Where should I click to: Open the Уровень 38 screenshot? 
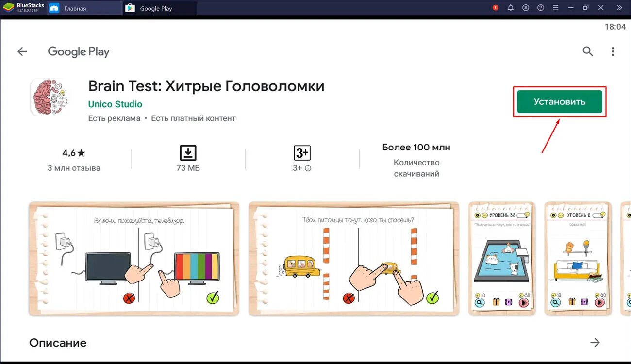click(x=502, y=259)
